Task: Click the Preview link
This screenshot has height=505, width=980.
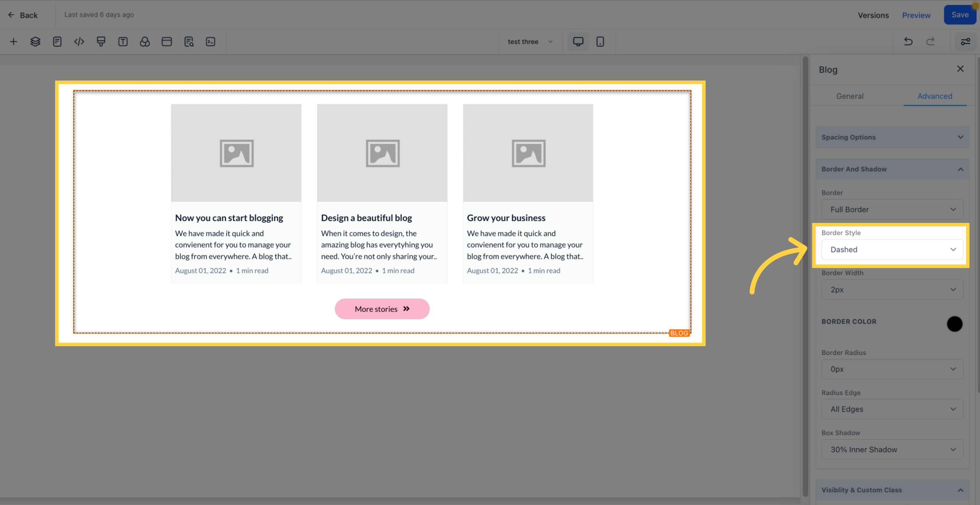Action: [916, 15]
